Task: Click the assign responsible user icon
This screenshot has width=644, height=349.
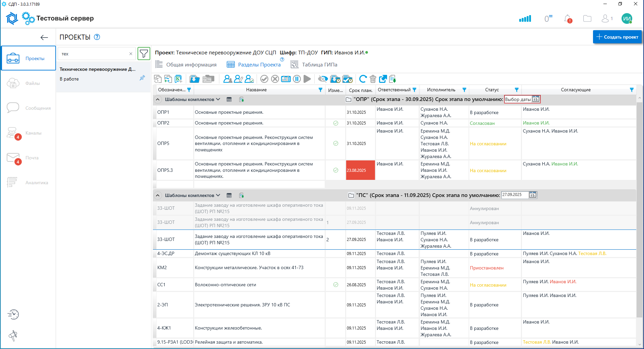Action: (x=228, y=79)
